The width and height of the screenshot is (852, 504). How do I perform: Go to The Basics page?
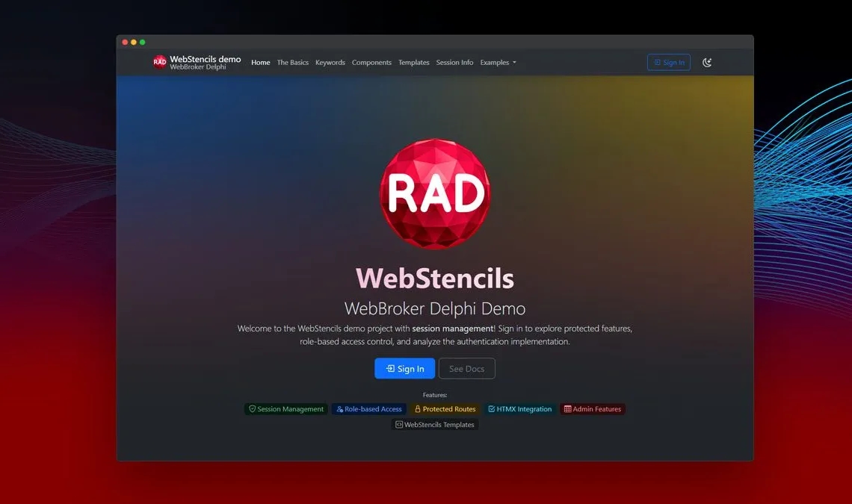coord(293,63)
